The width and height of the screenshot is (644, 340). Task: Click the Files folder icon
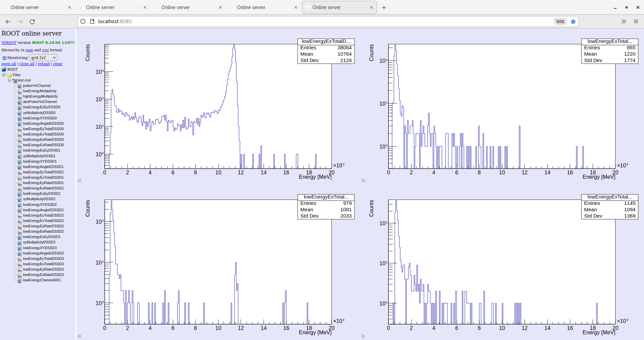tap(9, 75)
